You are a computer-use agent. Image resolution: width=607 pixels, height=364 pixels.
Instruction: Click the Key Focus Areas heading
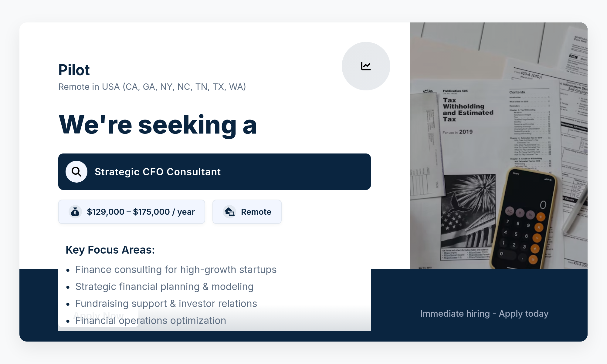point(110,250)
